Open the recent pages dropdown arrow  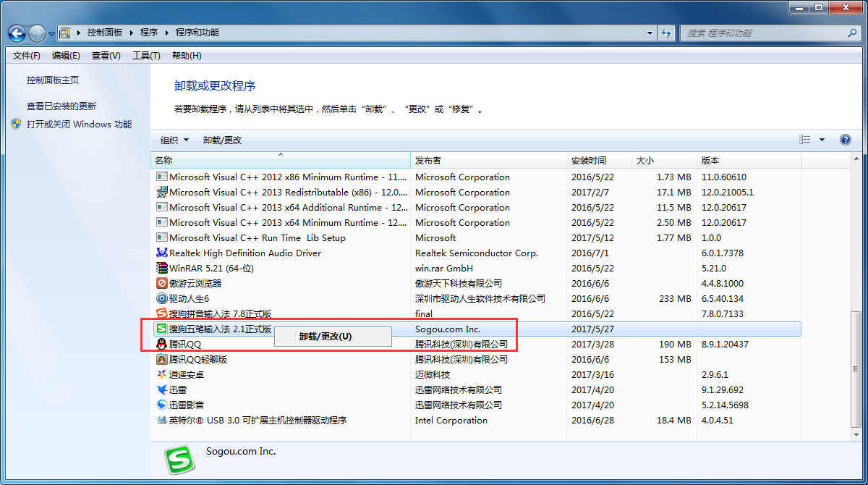coord(51,33)
